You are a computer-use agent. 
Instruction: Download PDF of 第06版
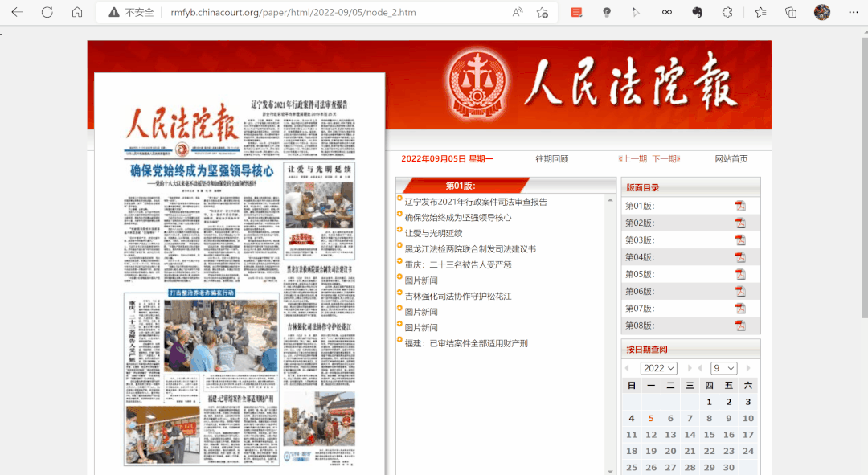coord(740,292)
